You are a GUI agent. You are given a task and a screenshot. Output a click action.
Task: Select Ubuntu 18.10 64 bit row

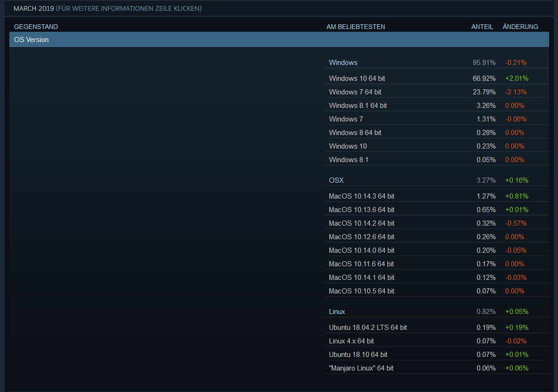click(436, 354)
